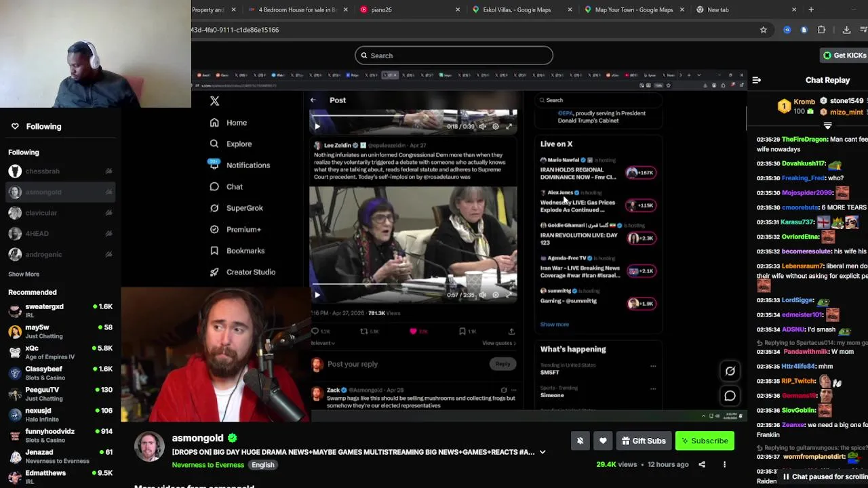The width and height of the screenshot is (868, 488).
Task: Switch to the Map Your Town Google Maps tab
Action: (633, 9)
